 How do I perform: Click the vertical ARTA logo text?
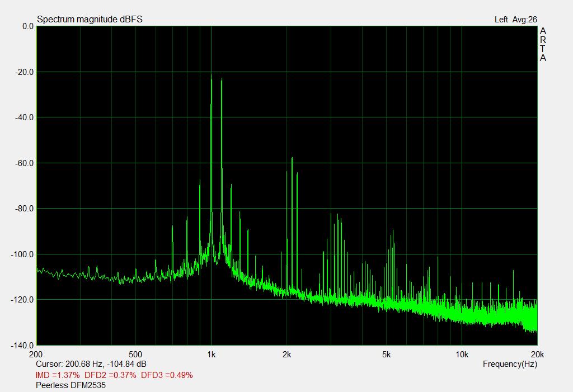tap(543, 45)
